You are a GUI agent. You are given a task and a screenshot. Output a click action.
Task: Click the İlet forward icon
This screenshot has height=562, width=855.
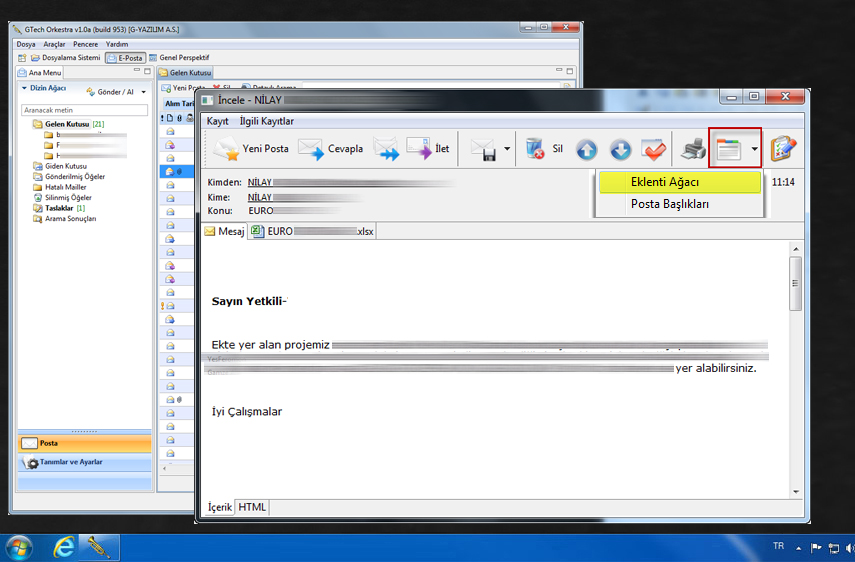(419, 149)
